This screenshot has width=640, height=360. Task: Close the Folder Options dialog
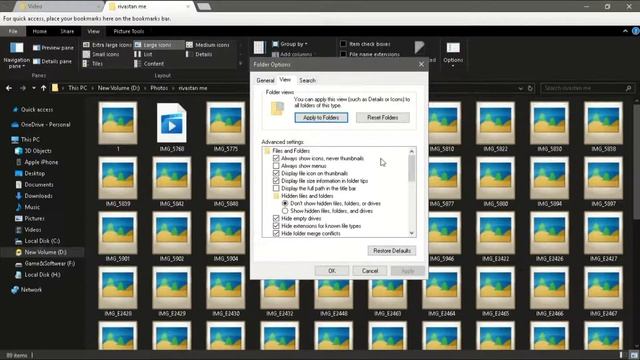[x=421, y=64]
